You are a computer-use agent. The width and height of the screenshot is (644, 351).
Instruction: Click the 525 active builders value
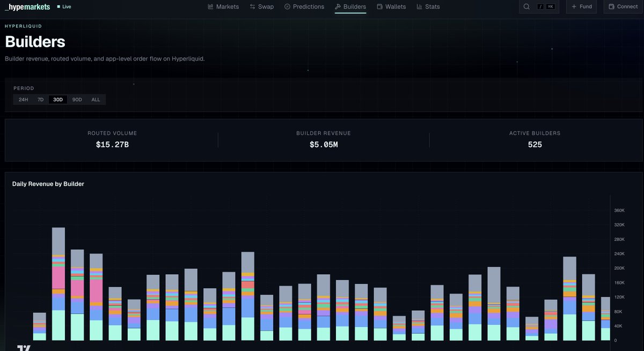tap(535, 144)
